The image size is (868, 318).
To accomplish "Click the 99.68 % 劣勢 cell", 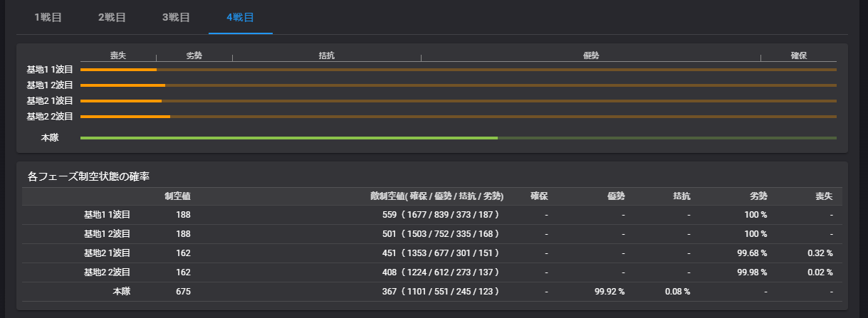I will pyautogui.click(x=750, y=253).
